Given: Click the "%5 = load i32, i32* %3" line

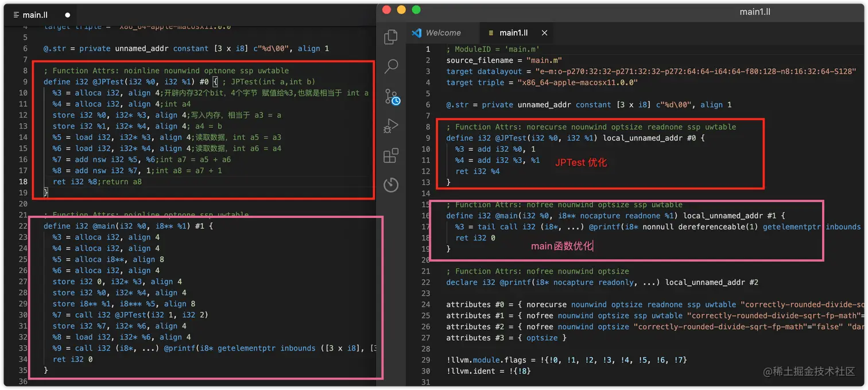Looking at the screenshot, I should (x=166, y=137).
